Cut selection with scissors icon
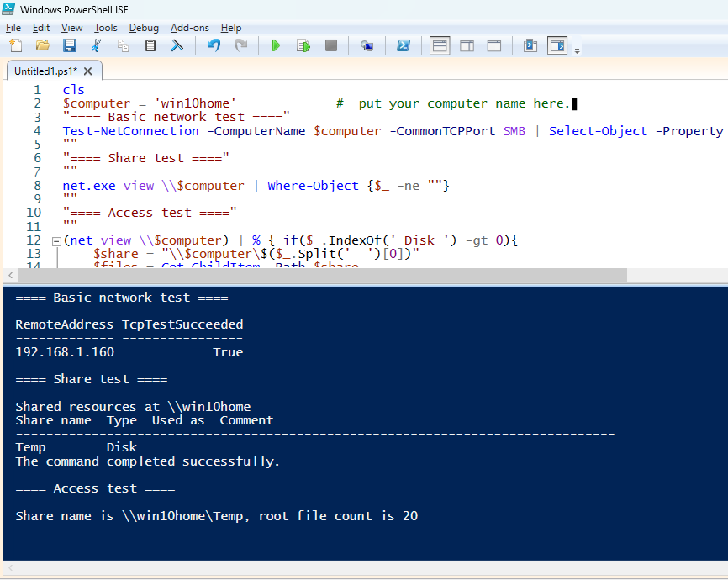The image size is (728, 580). [x=96, y=45]
